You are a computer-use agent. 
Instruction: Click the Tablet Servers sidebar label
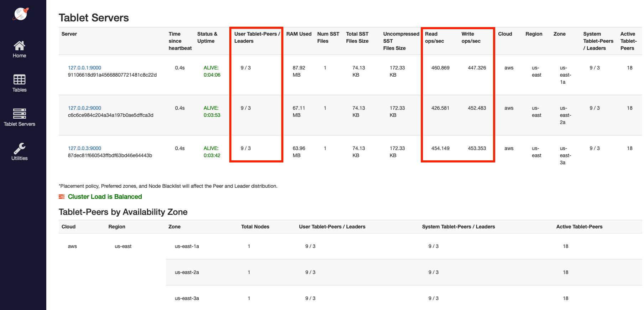[19, 124]
